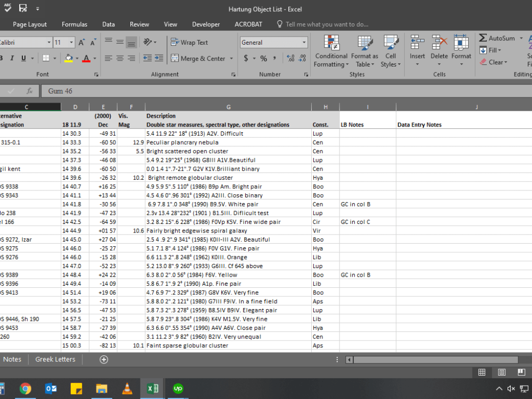Align text left
This screenshot has height=399, width=532.
pos(108,59)
